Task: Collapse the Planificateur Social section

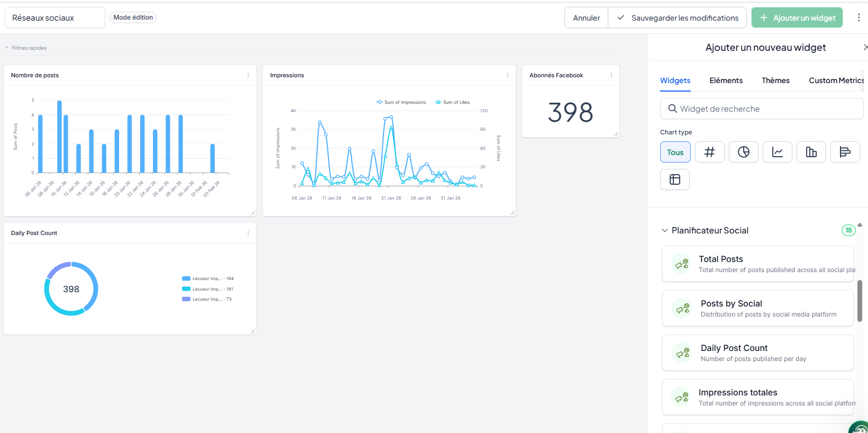Action: pyautogui.click(x=665, y=230)
